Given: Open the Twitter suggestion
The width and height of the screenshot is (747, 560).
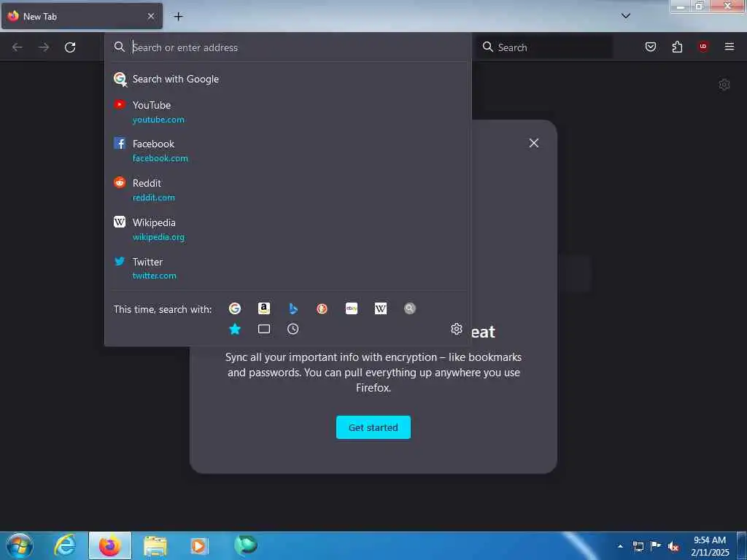Looking at the screenshot, I should click(x=287, y=268).
